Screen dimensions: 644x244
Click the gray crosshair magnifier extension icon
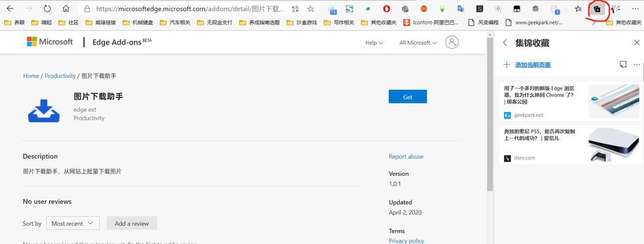coord(498,9)
